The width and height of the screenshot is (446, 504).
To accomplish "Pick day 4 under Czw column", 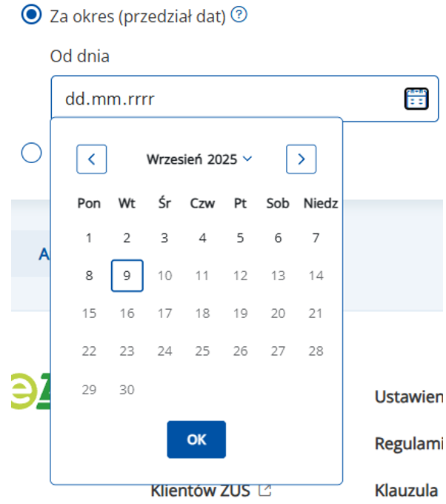I will point(202,238).
